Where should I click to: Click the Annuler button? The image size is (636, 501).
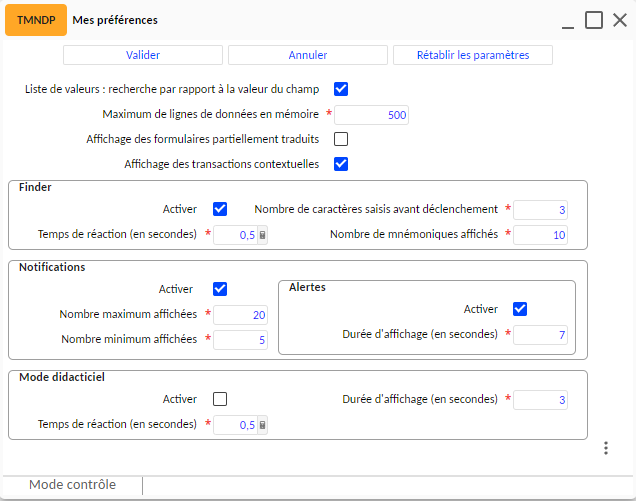pos(308,55)
